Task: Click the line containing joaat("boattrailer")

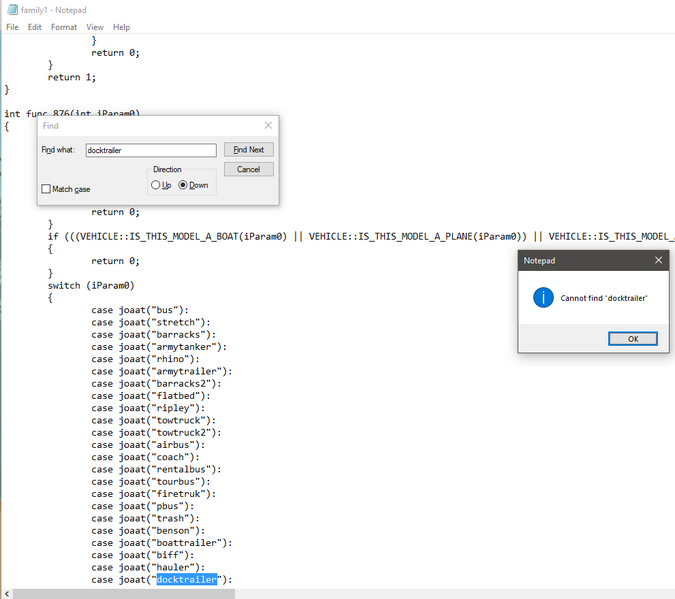Action: [x=161, y=543]
